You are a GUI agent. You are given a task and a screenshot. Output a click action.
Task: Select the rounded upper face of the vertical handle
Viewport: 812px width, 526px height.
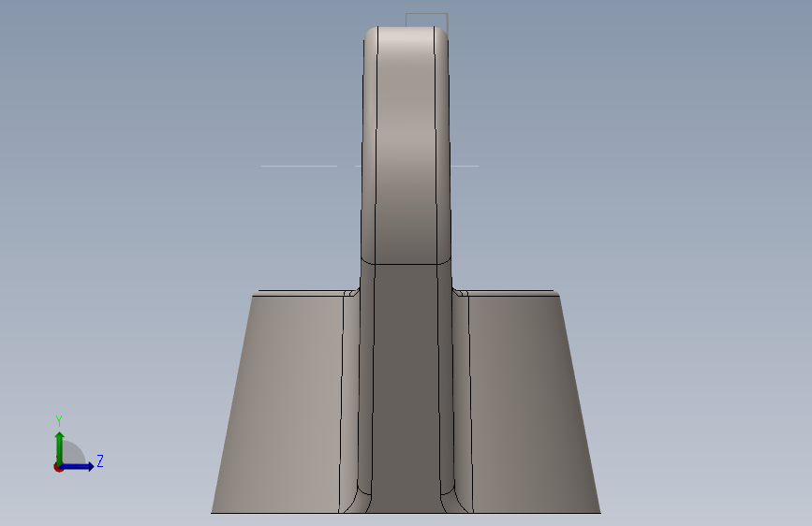point(406,145)
